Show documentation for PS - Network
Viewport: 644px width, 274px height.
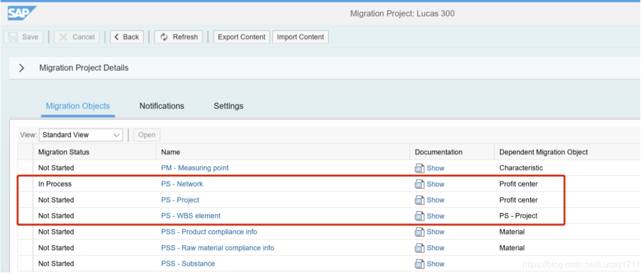(x=435, y=184)
